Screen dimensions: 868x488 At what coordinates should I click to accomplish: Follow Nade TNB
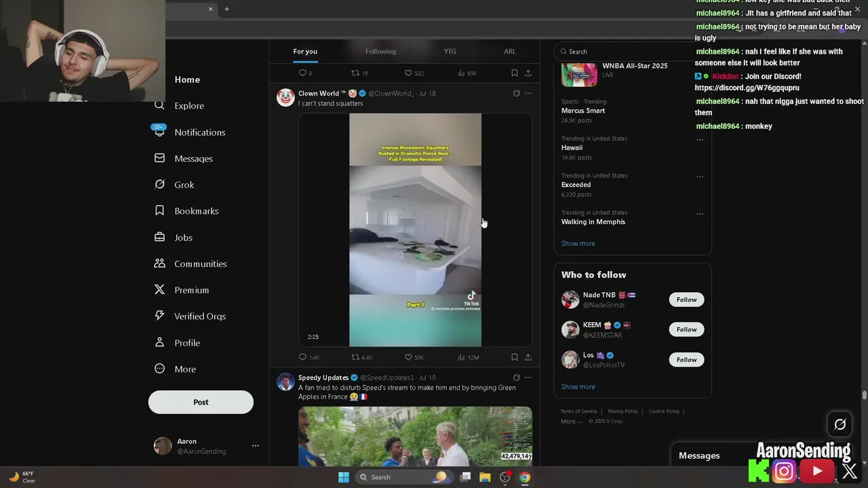[x=686, y=300]
